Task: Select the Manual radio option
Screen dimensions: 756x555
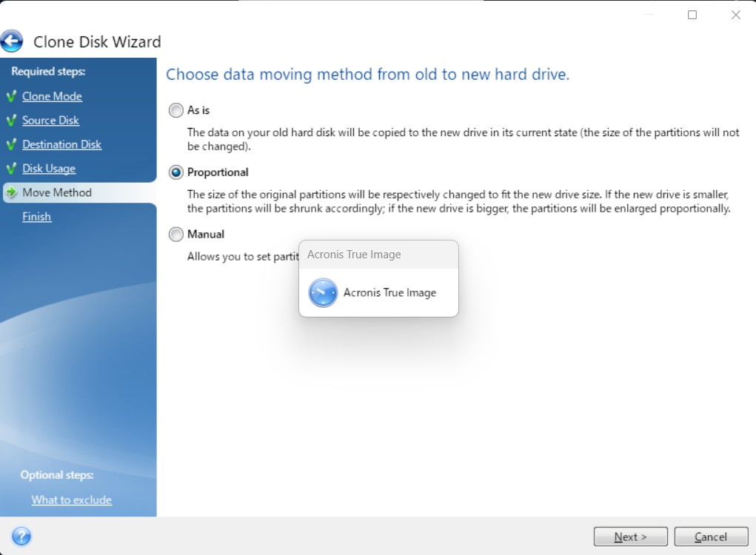Action: pyautogui.click(x=176, y=235)
